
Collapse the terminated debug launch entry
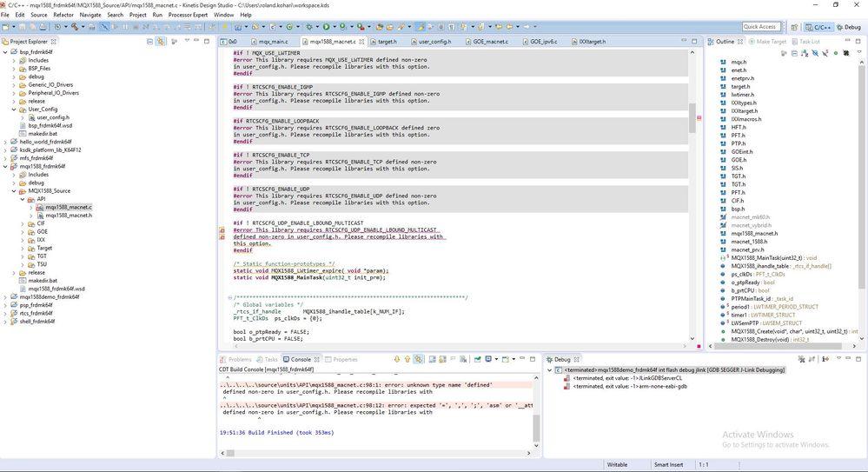[549, 370]
